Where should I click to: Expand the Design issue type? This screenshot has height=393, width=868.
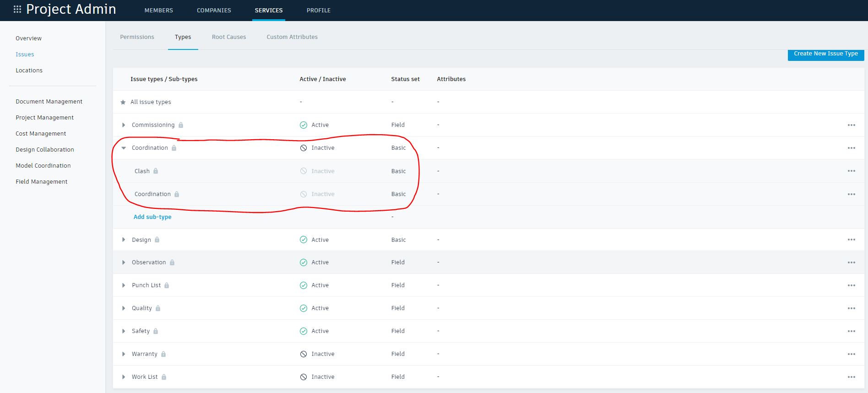pos(124,240)
